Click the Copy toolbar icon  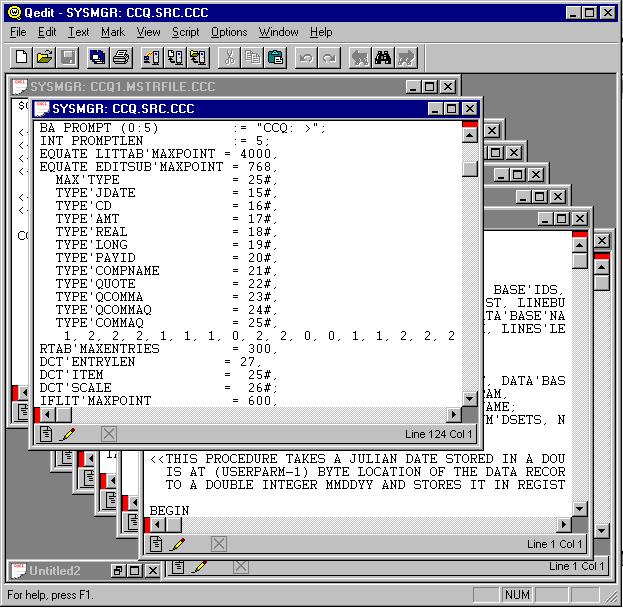252,58
